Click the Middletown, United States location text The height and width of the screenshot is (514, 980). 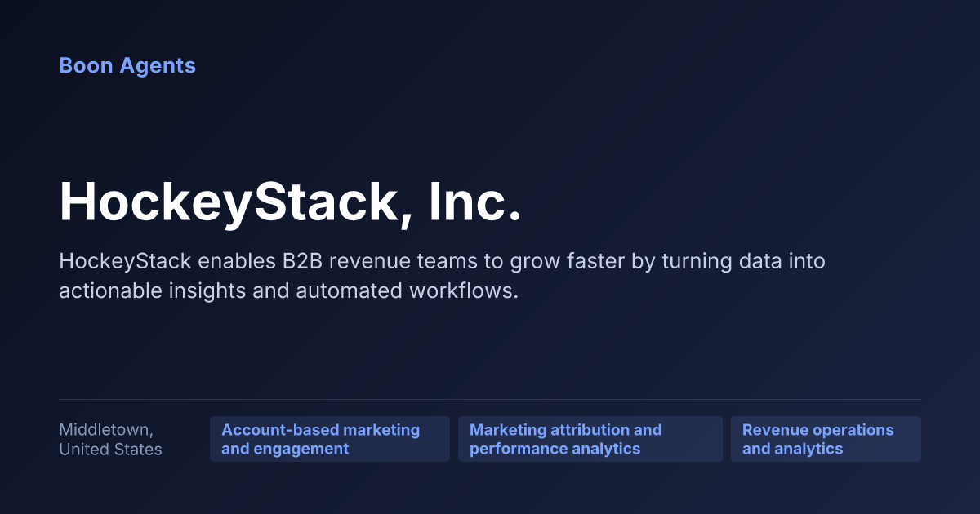(111, 439)
